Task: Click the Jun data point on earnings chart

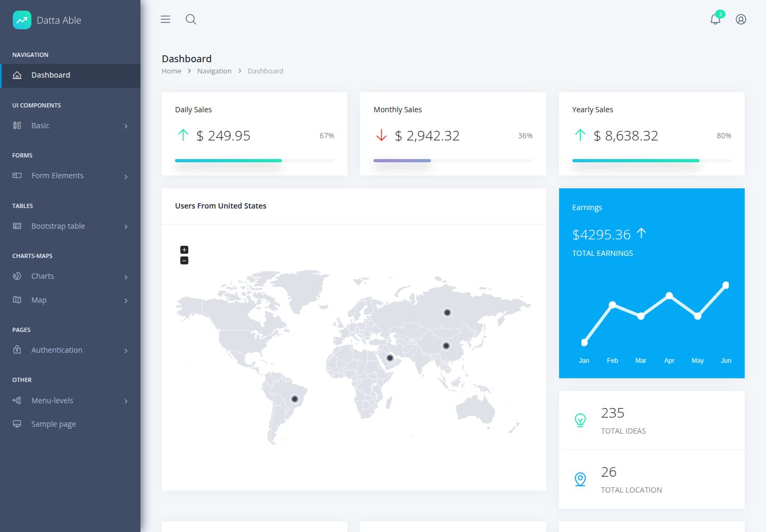Action: point(726,285)
